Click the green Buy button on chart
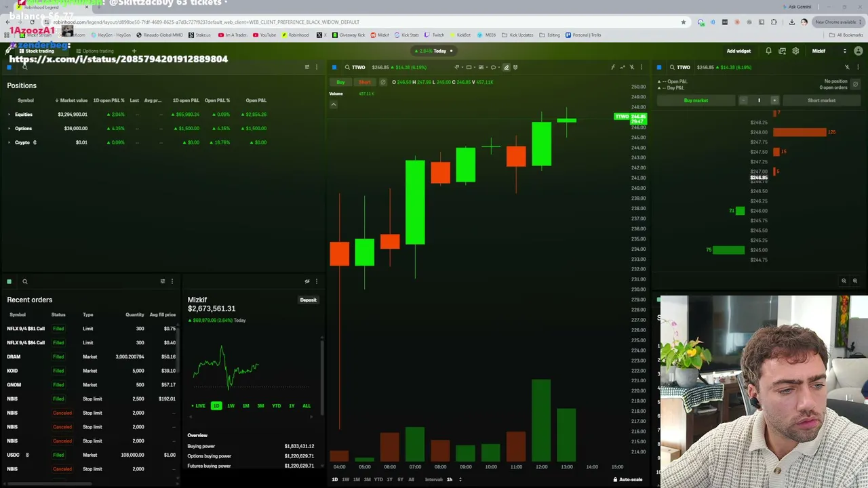 coord(340,82)
